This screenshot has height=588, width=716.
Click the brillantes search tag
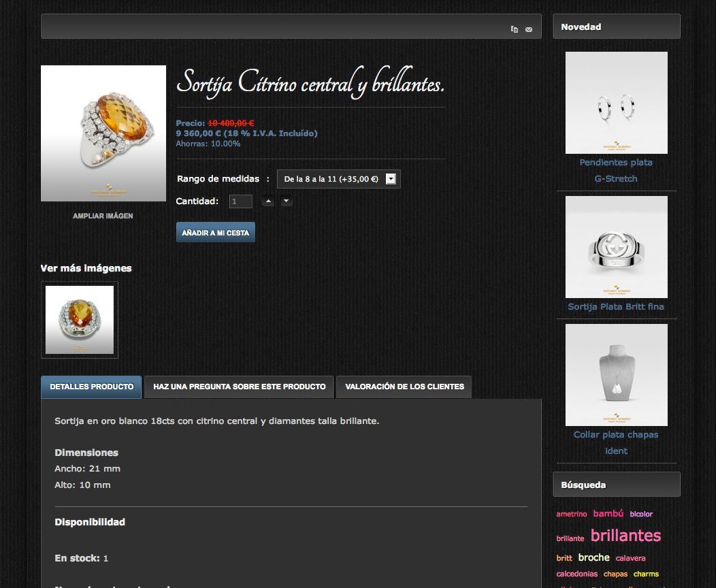tap(625, 535)
